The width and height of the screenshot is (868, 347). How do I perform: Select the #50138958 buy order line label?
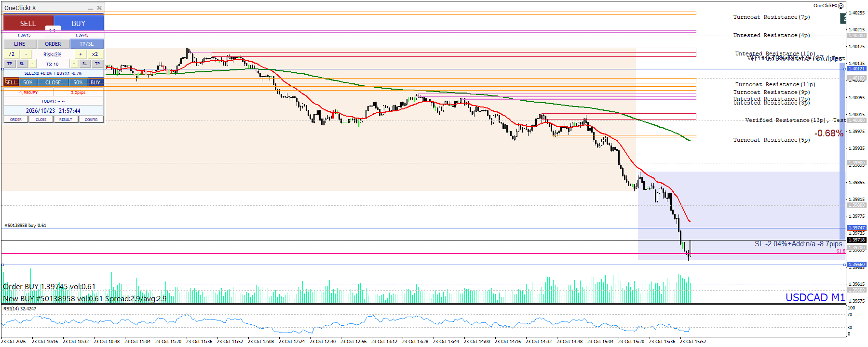tap(26, 226)
